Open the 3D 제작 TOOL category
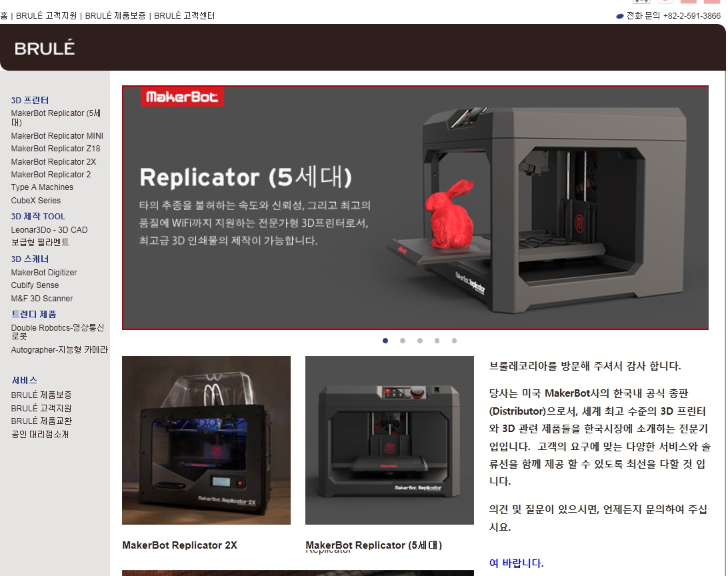This screenshot has height=576, width=728. (x=38, y=216)
